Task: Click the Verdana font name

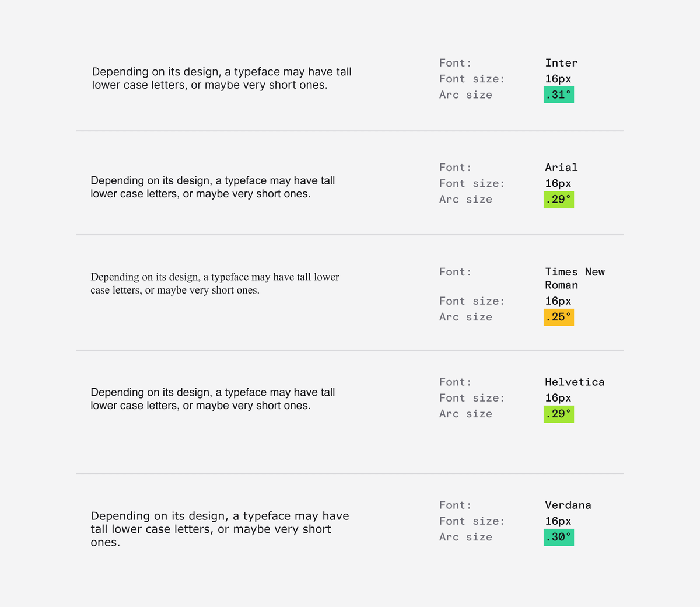Action: (x=568, y=505)
